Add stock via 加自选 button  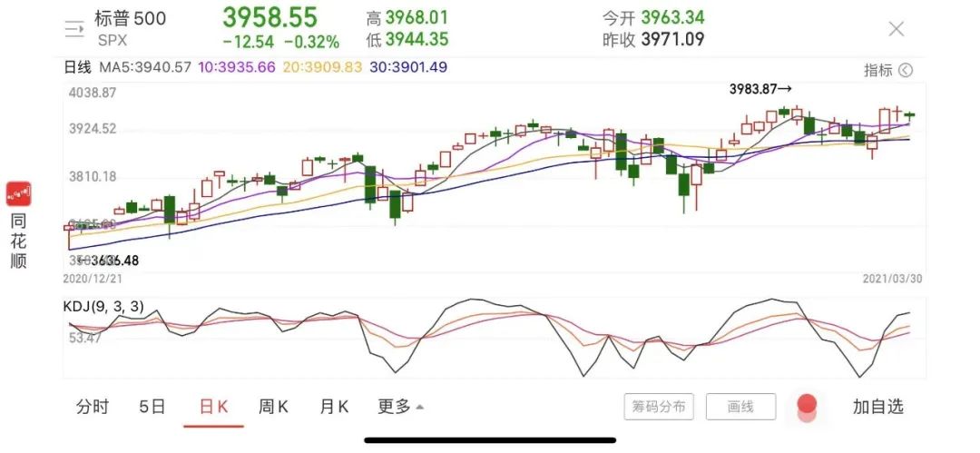coord(877,407)
